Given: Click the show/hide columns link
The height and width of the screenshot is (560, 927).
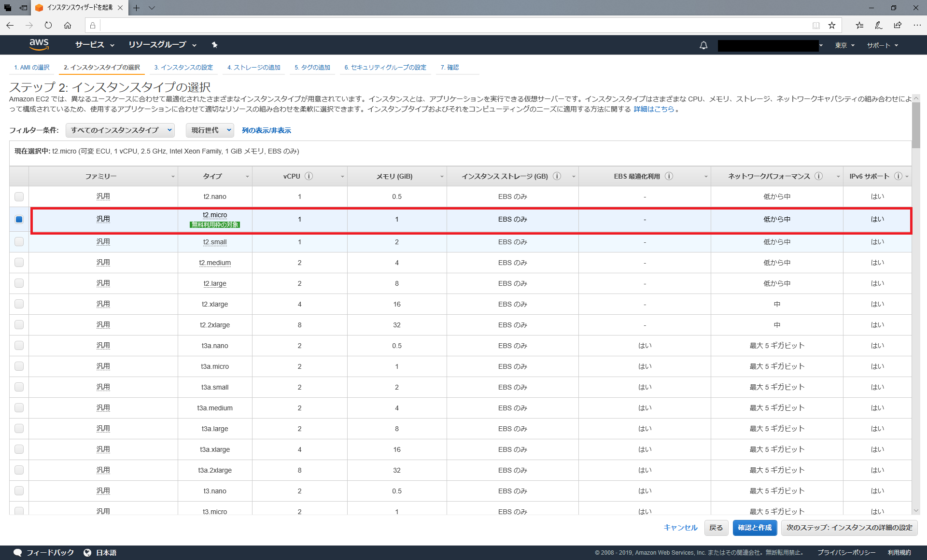Looking at the screenshot, I should click(267, 130).
